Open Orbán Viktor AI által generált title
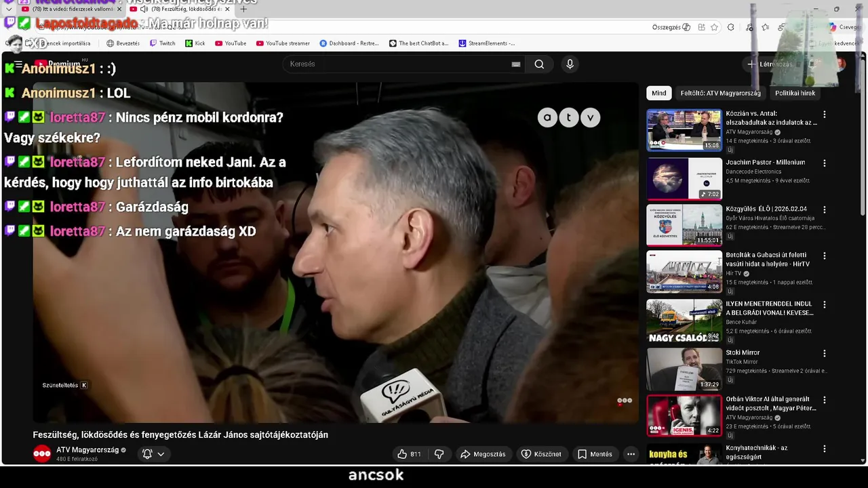 tap(771, 404)
